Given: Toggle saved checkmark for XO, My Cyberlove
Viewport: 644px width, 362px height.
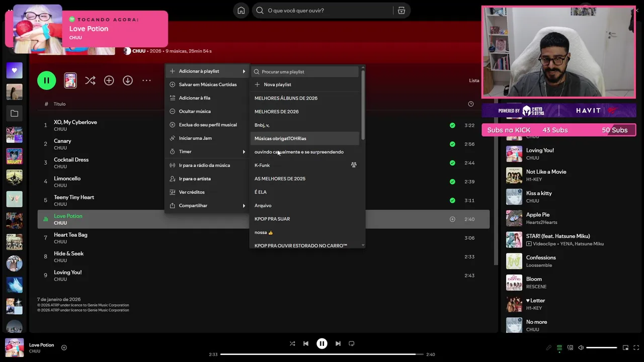Looking at the screenshot, I should (x=452, y=125).
